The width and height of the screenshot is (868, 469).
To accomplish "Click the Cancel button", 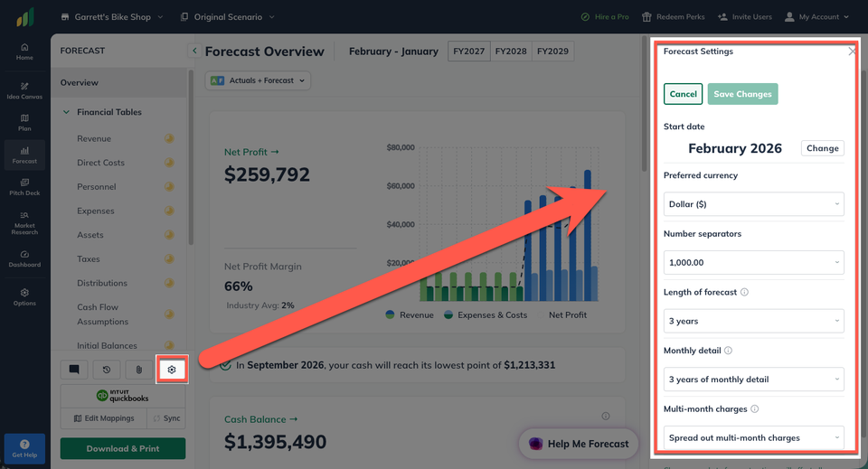I will click(684, 94).
